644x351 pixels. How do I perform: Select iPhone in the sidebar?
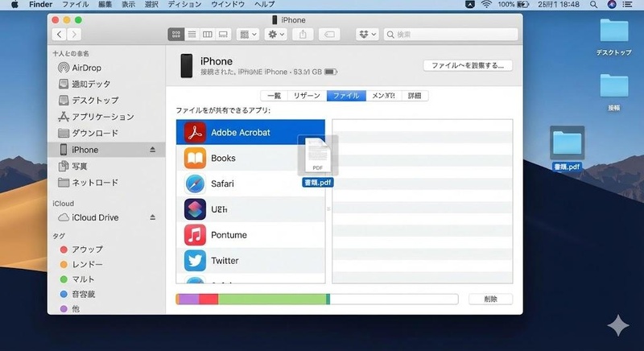coord(107,150)
